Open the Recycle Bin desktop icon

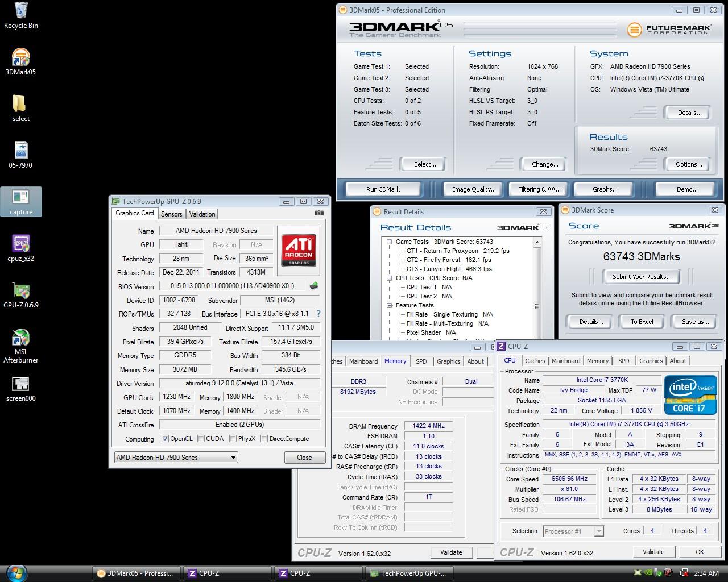pyautogui.click(x=21, y=15)
